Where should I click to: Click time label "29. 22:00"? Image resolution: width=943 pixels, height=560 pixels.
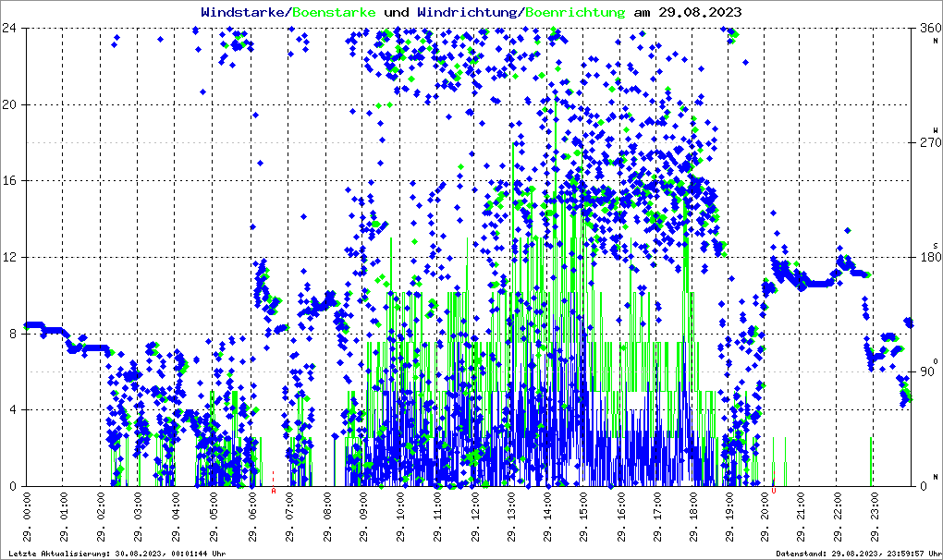tap(838, 517)
